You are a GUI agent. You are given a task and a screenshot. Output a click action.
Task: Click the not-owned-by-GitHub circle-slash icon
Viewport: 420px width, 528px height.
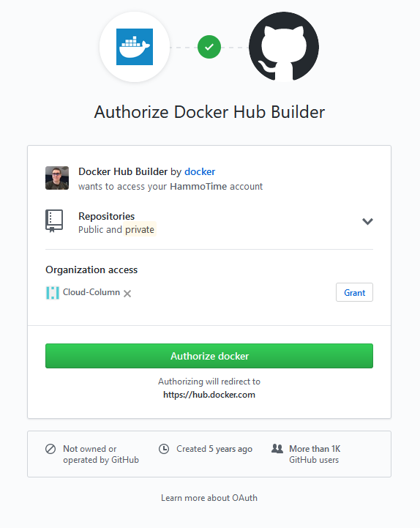click(50, 449)
